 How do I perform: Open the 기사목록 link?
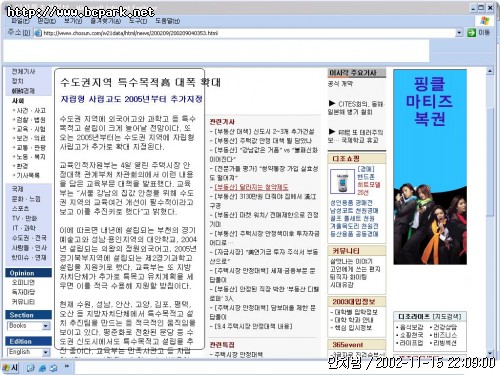(x=28, y=175)
